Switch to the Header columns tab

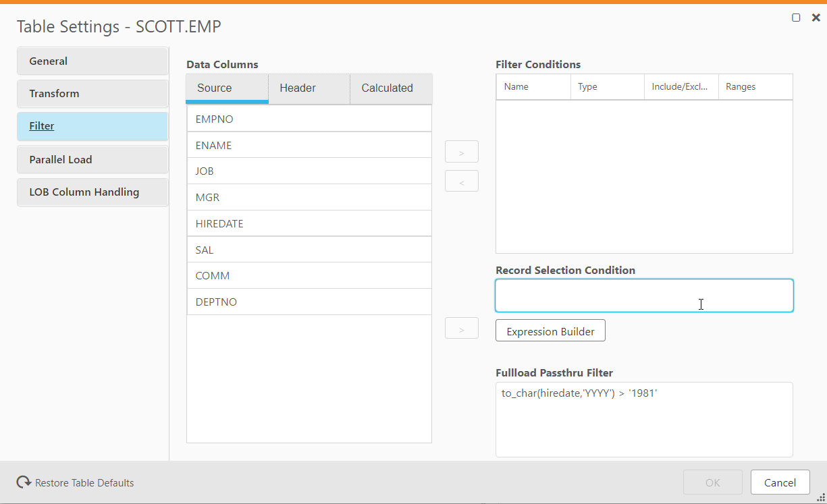[x=298, y=88]
